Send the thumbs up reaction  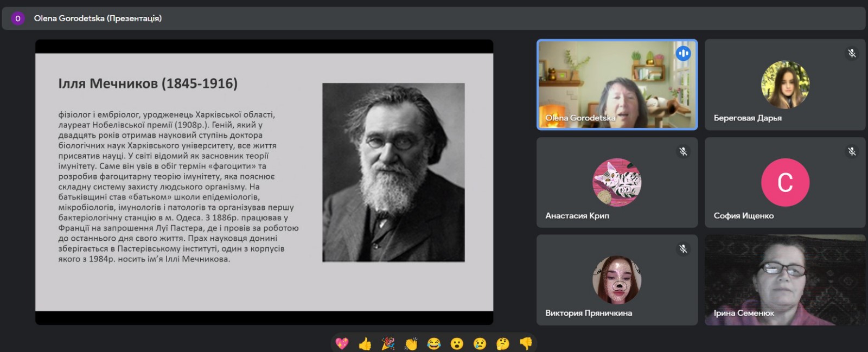coord(365,343)
